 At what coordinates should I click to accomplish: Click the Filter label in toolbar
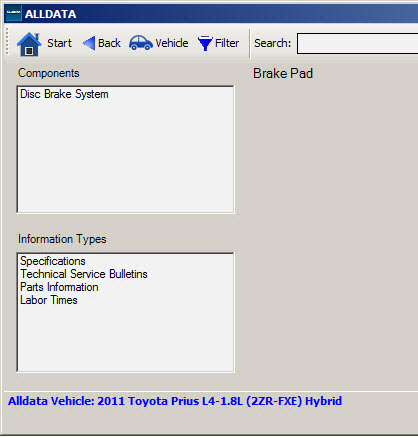[227, 43]
